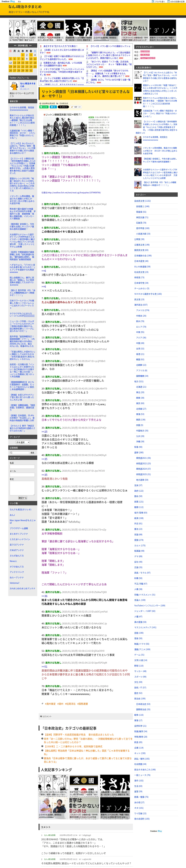Click the #満州事変 hashtag
Image resolution: width=186 pixels, height=868 pixels.
point(50,704)
